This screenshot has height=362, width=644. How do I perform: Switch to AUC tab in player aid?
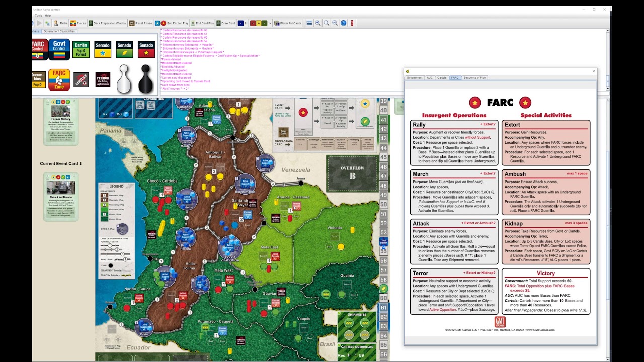(430, 78)
